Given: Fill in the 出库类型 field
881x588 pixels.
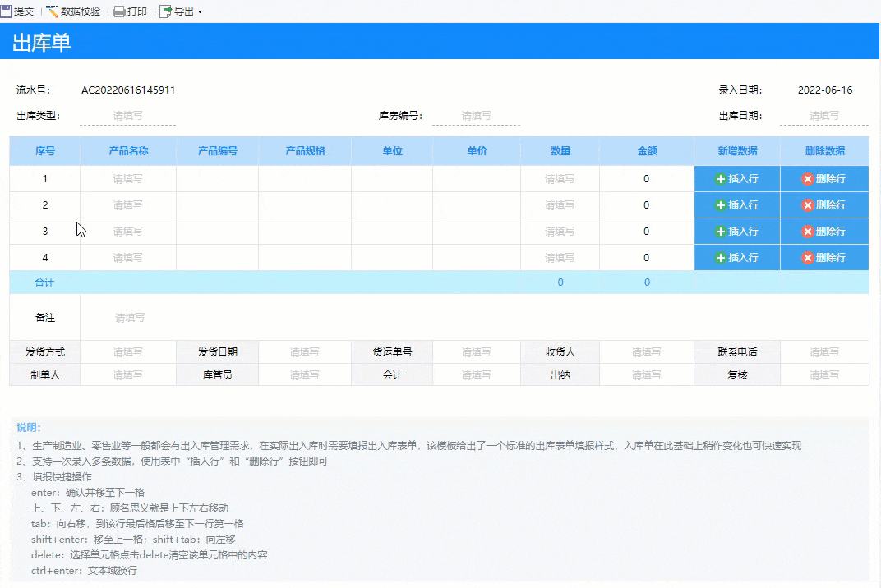Looking at the screenshot, I should [127, 116].
